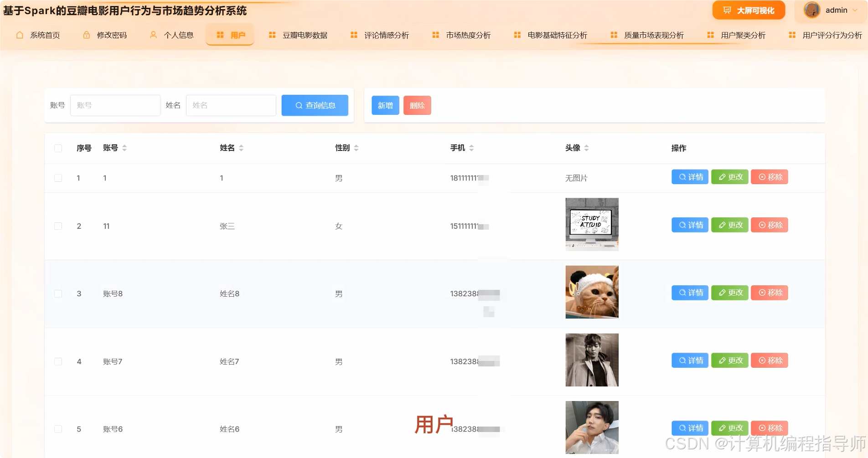Screen dimensions: 868x458
Task: Click the 删除 button
Action: click(417, 105)
